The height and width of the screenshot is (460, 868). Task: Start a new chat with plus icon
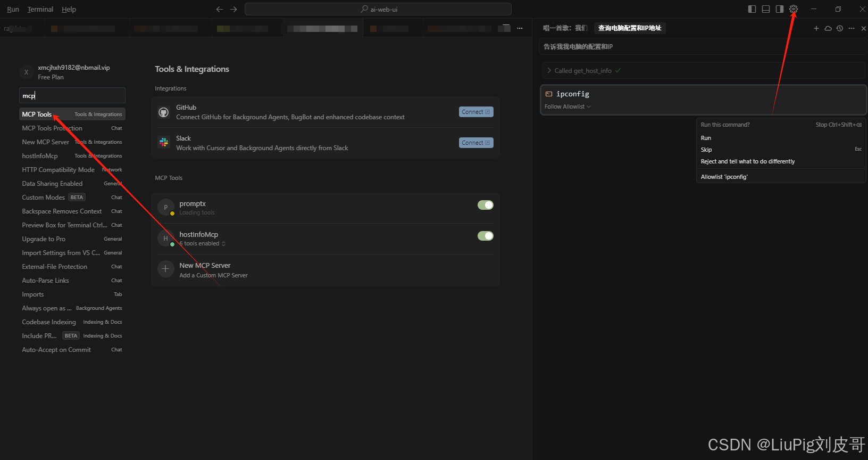pos(816,28)
